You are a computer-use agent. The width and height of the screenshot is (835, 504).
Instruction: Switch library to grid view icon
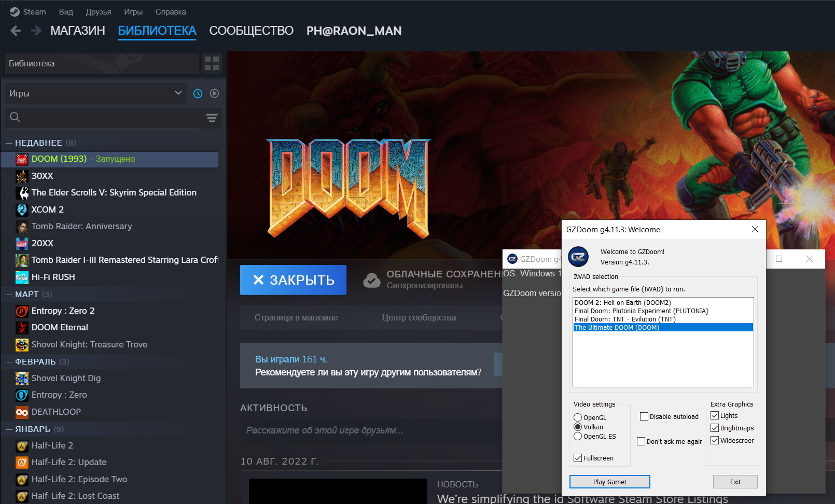(x=212, y=63)
